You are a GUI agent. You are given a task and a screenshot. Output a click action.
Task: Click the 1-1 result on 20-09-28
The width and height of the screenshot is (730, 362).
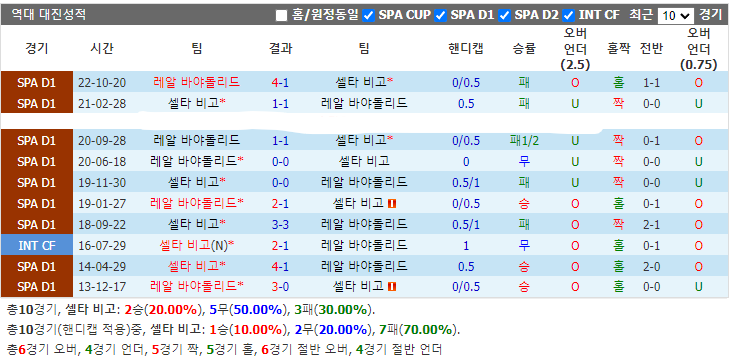point(280,140)
